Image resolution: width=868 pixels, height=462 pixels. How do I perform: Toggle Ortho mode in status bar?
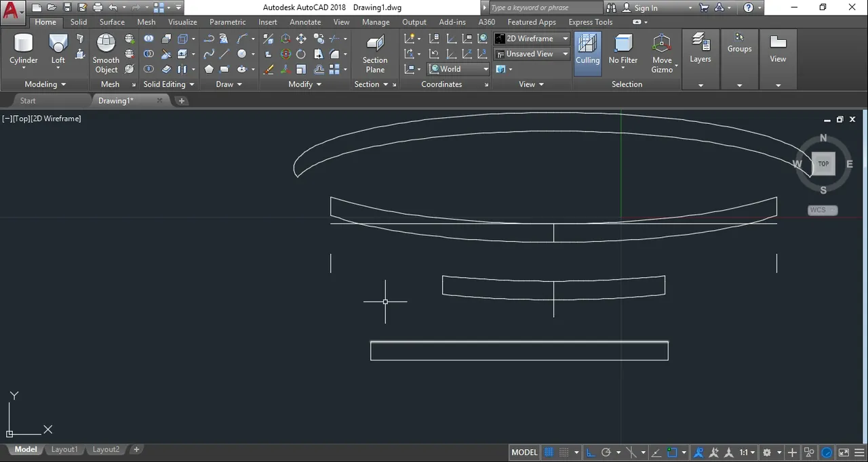[591, 453]
